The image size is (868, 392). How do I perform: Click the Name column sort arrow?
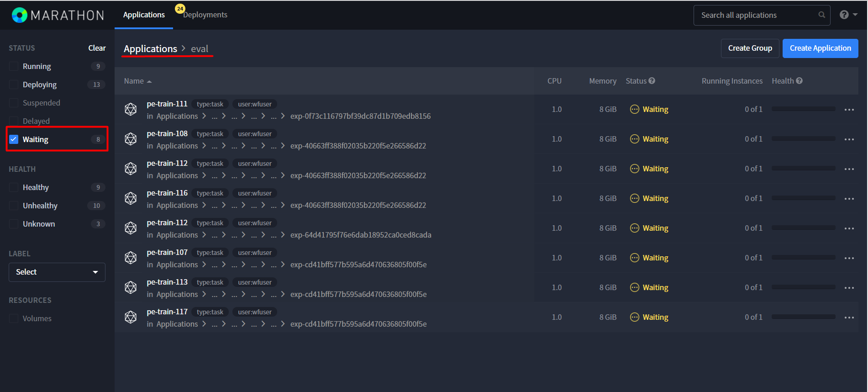click(149, 81)
